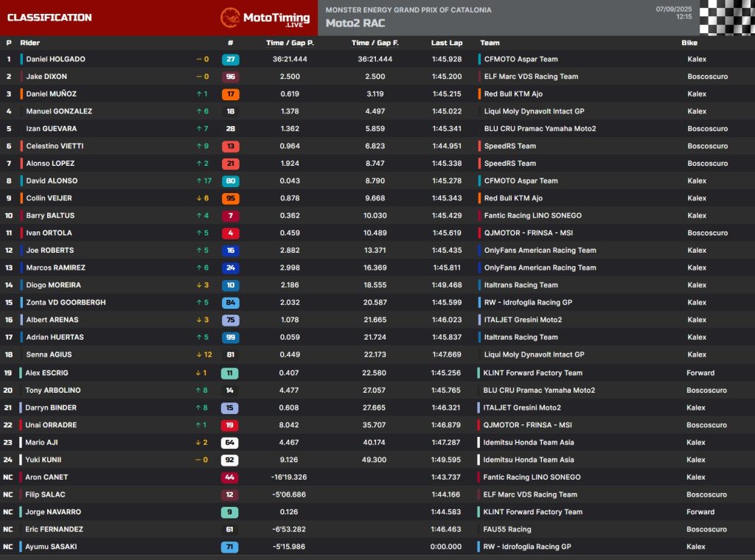
Task: Click red number badge 4 for Ortola
Action: (231, 233)
